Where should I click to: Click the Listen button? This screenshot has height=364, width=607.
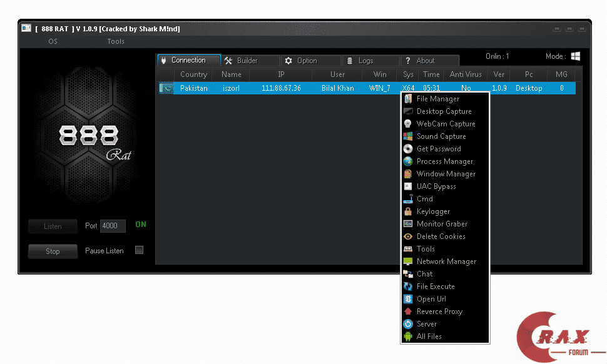click(52, 226)
